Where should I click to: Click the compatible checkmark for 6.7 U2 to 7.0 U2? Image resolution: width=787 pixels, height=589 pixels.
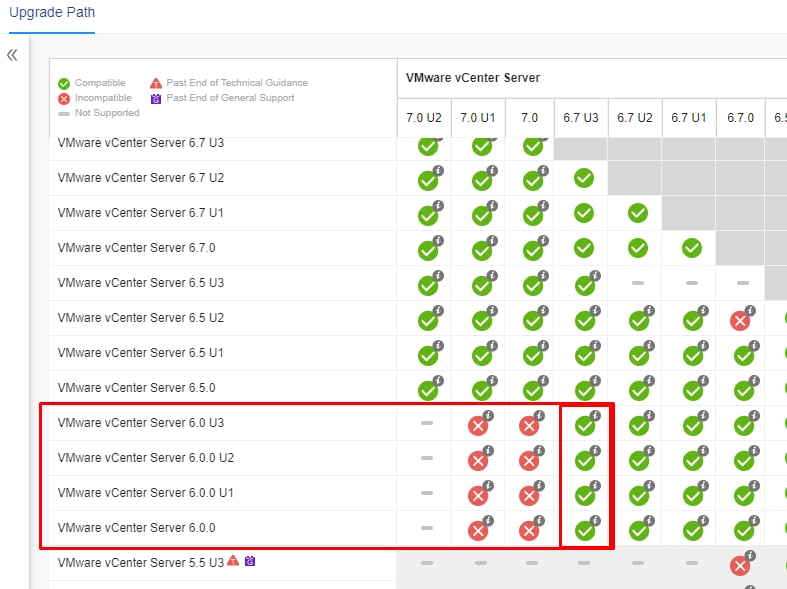click(428, 181)
